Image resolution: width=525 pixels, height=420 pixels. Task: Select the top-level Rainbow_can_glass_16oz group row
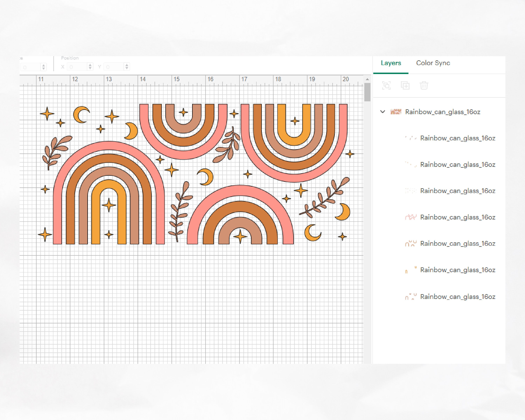tap(439, 112)
